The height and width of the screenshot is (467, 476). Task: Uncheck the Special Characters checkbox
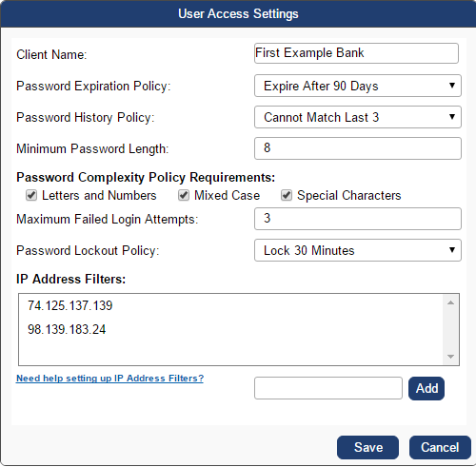click(287, 195)
